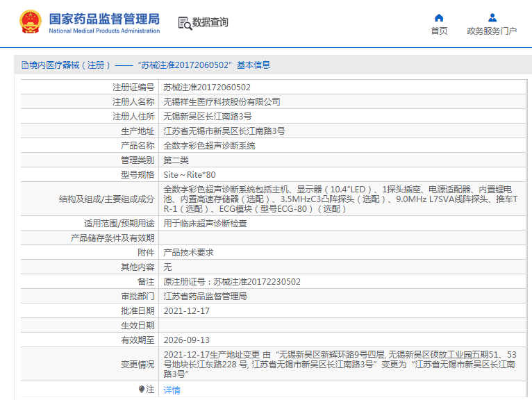
Task: Select the header 境内医疗器械（注册）基本信息
Action: [x=146, y=65]
